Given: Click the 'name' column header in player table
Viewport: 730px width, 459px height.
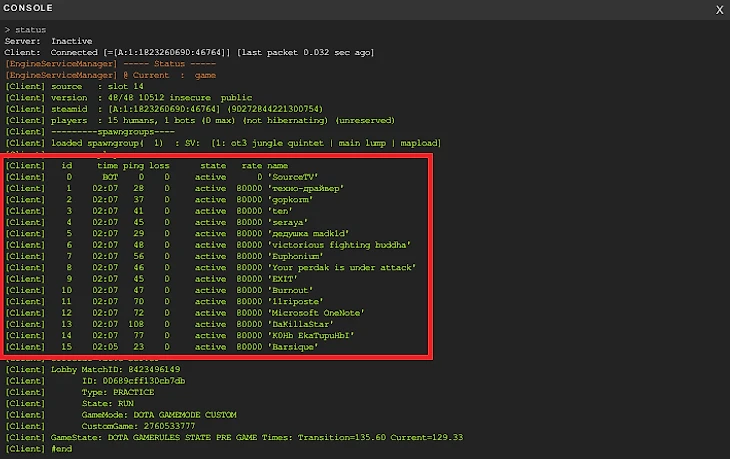Looking at the screenshot, I should (x=277, y=165).
